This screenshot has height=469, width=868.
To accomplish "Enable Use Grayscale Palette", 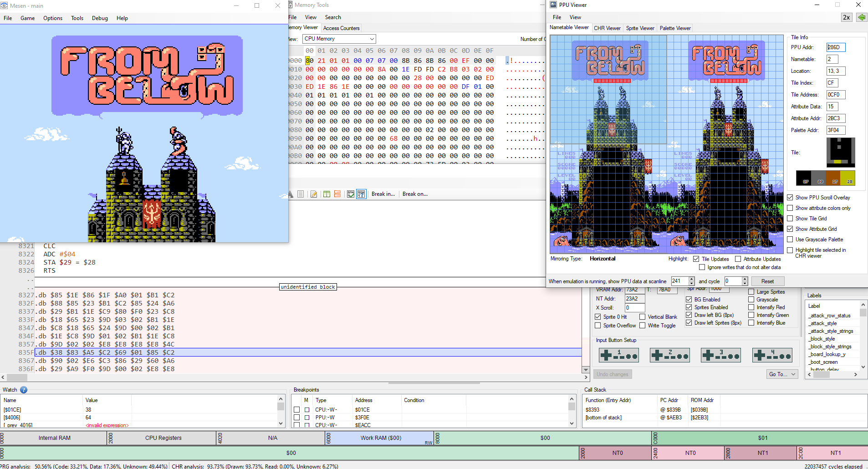I will (x=790, y=240).
